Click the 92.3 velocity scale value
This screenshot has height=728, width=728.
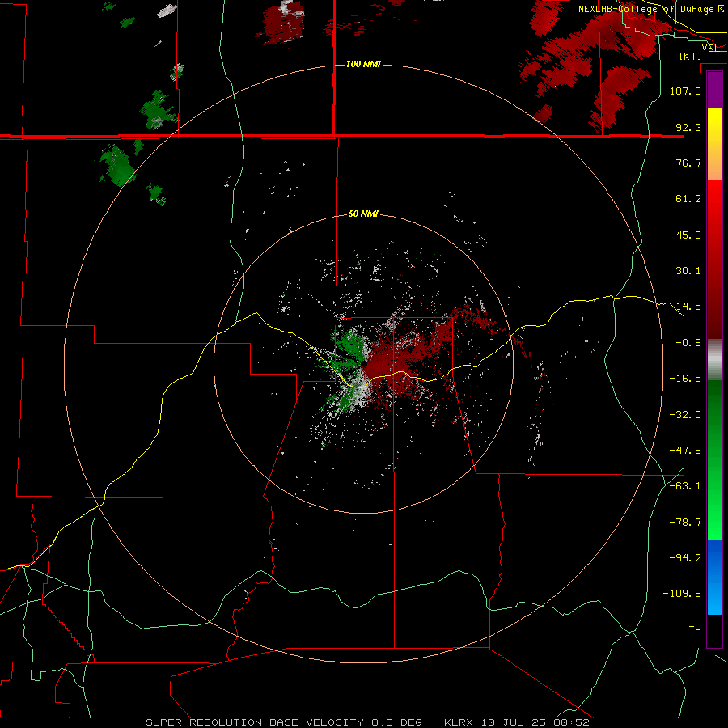(688, 127)
